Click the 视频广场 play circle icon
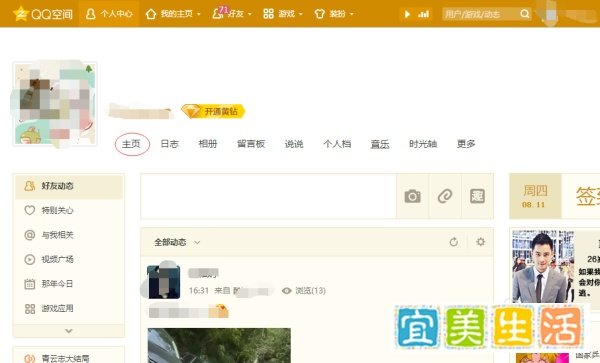Viewport: 600px width, 363px height. tap(29, 259)
